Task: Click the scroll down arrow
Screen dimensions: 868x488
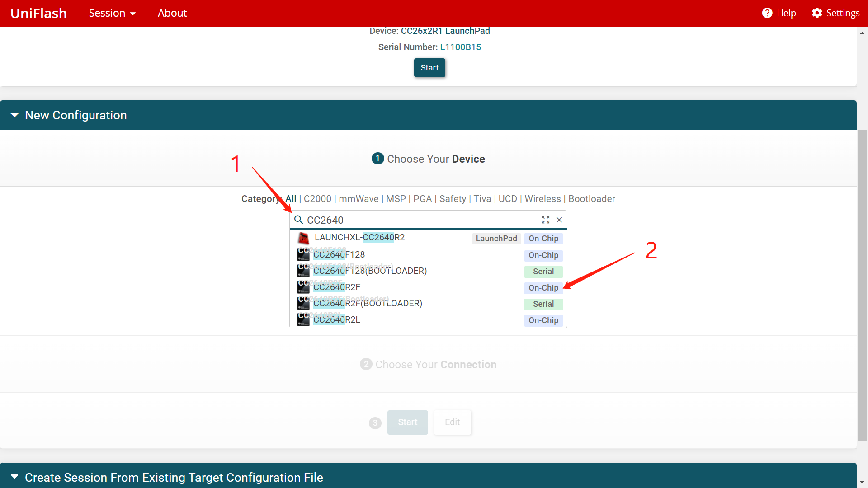Action: coord(863,482)
